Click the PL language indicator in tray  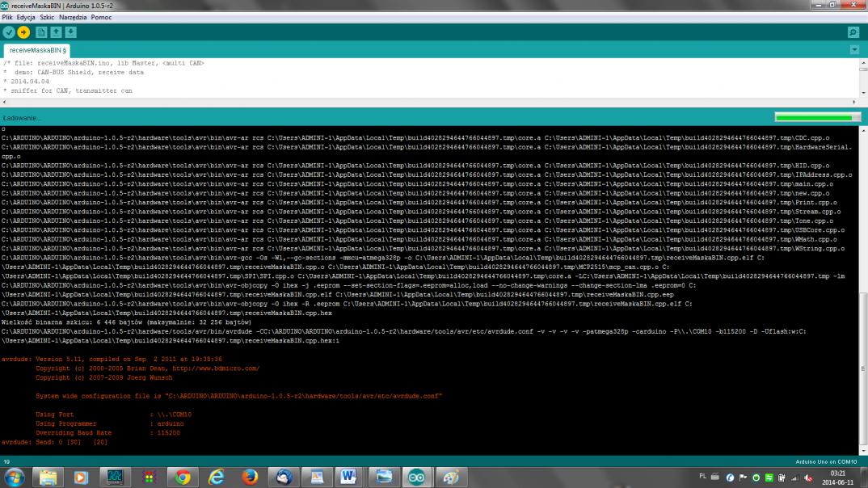tap(702, 477)
